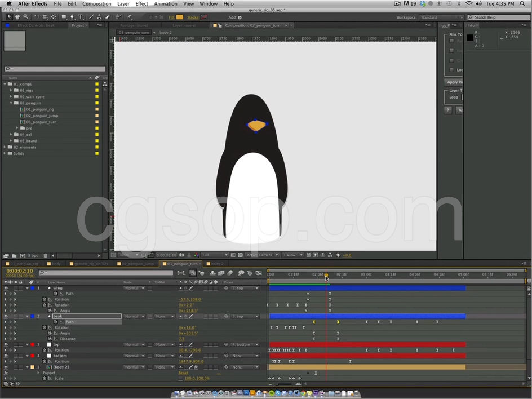Click the Add shape circular button
The width and height of the screenshot is (532, 399).
tap(240, 17)
